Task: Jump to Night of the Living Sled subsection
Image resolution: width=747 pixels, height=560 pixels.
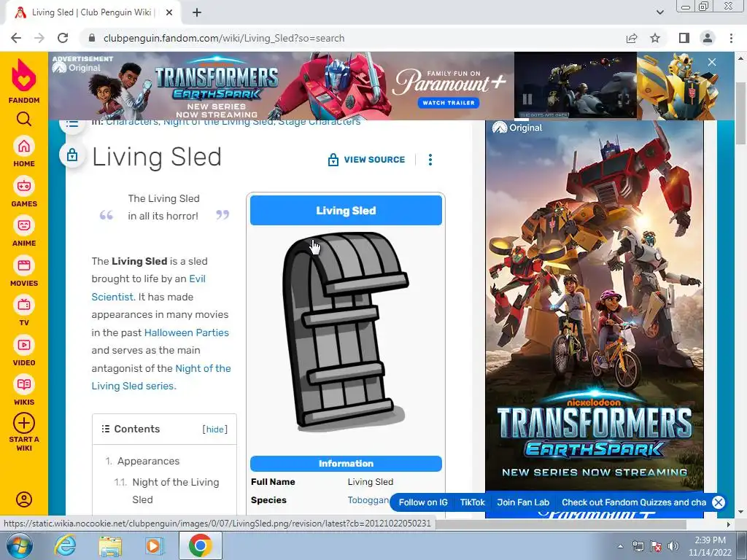Action: pyautogui.click(x=176, y=491)
